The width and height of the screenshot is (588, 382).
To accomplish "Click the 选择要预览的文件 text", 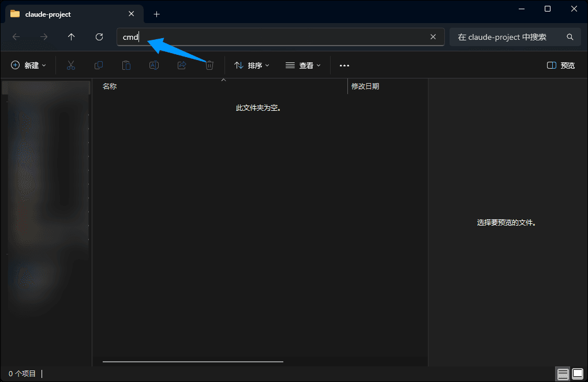I will click(506, 223).
